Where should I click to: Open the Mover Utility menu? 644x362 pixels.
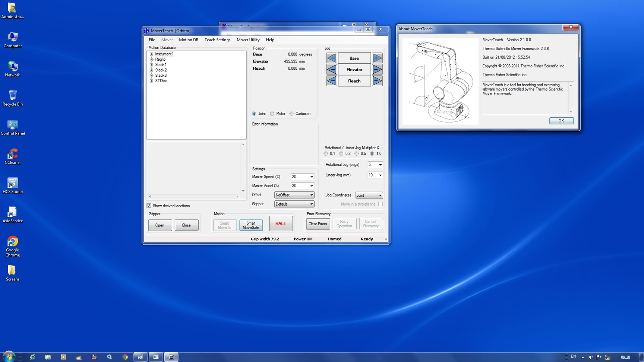click(x=248, y=40)
